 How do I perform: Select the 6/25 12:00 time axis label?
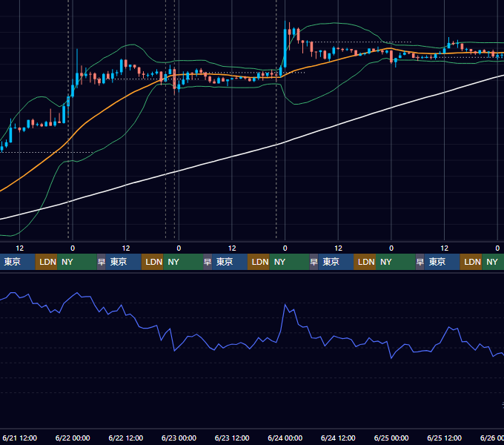[444, 438]
